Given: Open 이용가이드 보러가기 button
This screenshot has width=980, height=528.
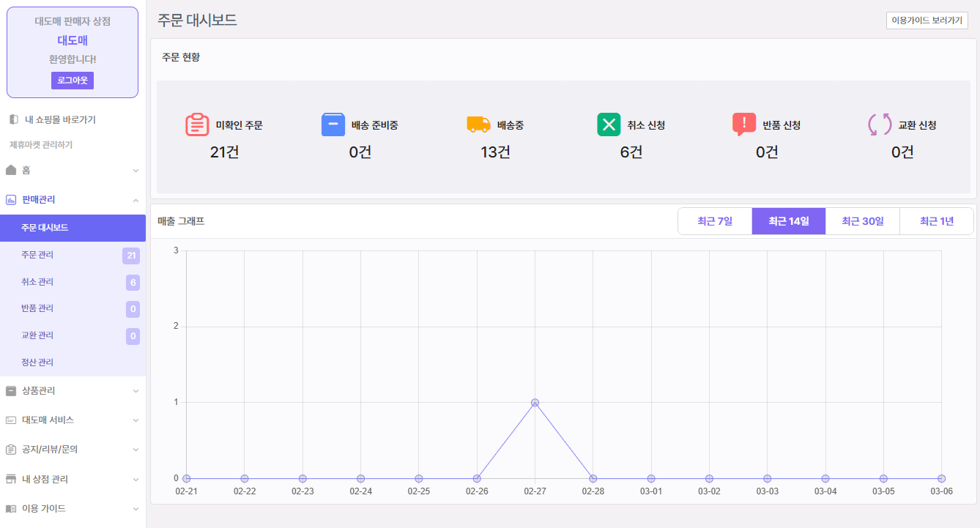Looking at the screenshot, I should (x=927, y=21).
